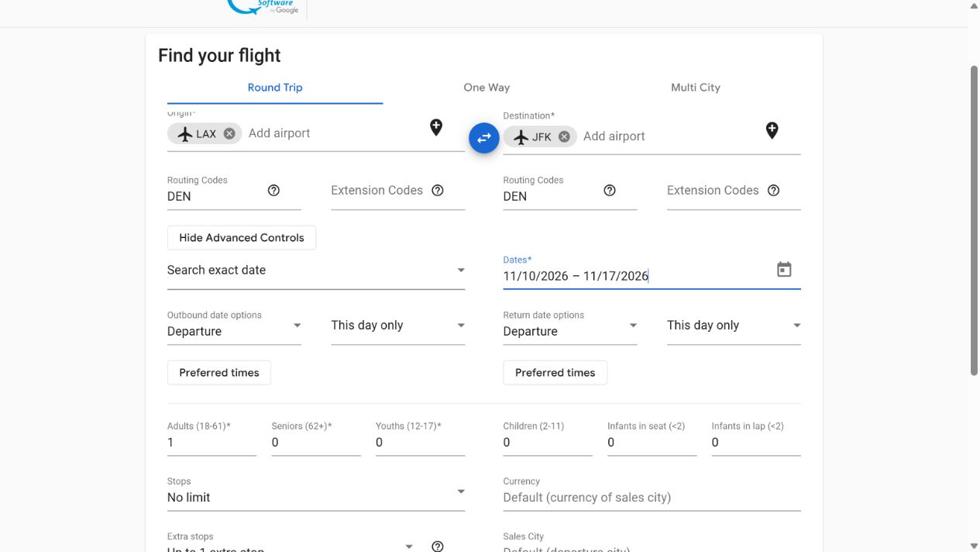The image size is (980, 552).
Task: Click the Adults (18-61) count field
Action: tap(211, 442)
